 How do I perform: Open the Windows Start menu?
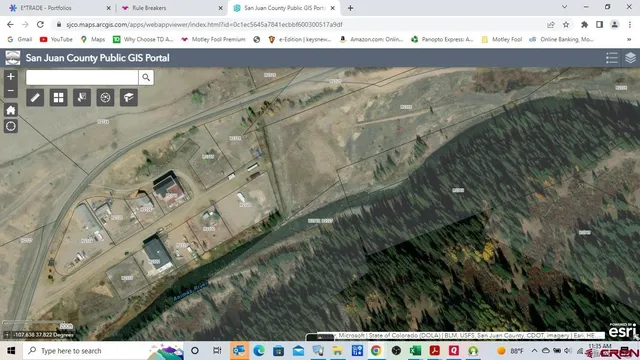(11, 351)
